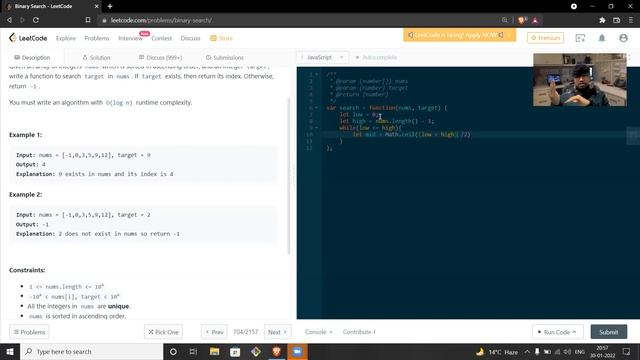Close the Binary Search - LeetCode tab
The image size is (640, 360).
point(96,6)
